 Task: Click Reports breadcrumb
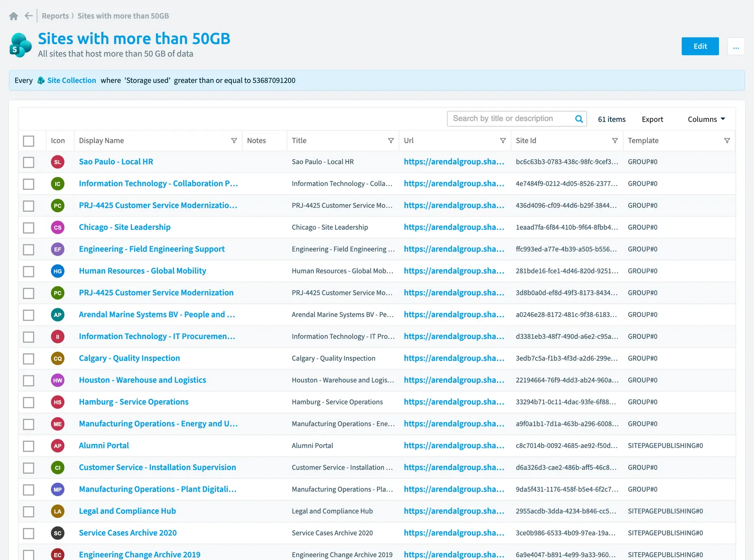point(55,16)
